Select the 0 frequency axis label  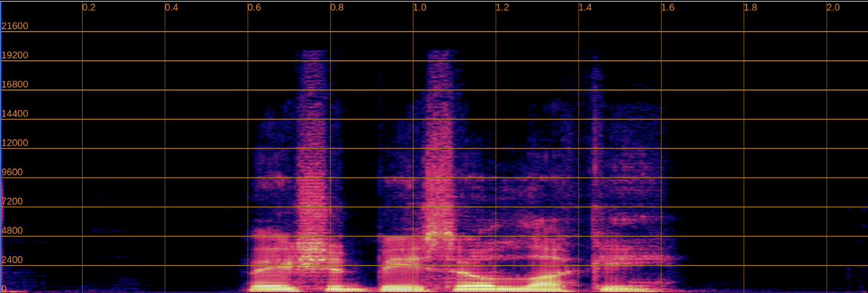point(5,288)
